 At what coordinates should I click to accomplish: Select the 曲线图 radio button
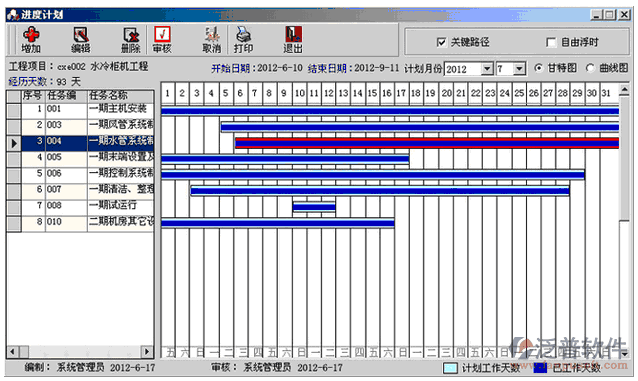click(x=590, y=68)
